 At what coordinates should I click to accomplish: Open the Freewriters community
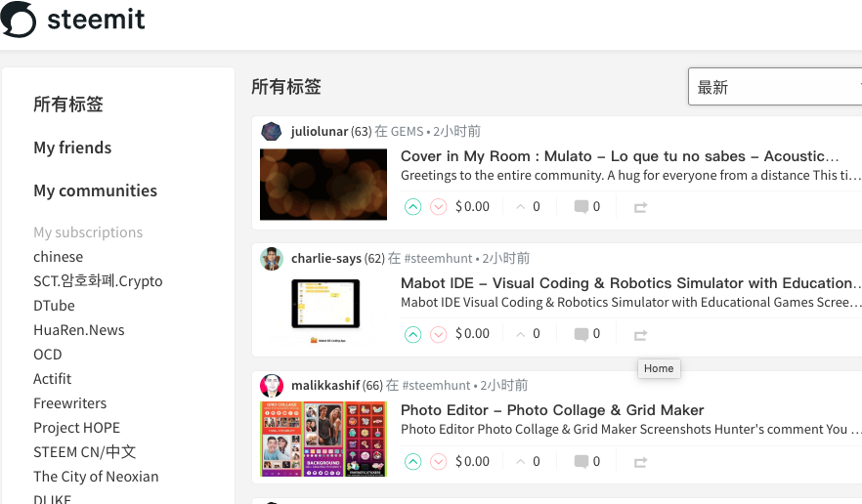click(x=69, y=402)
